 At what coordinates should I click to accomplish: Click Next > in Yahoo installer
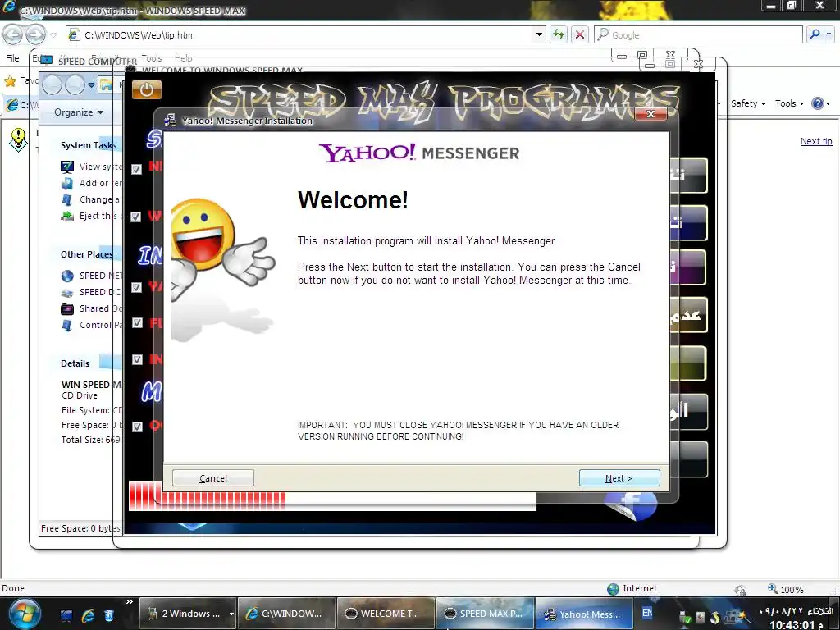619,478
